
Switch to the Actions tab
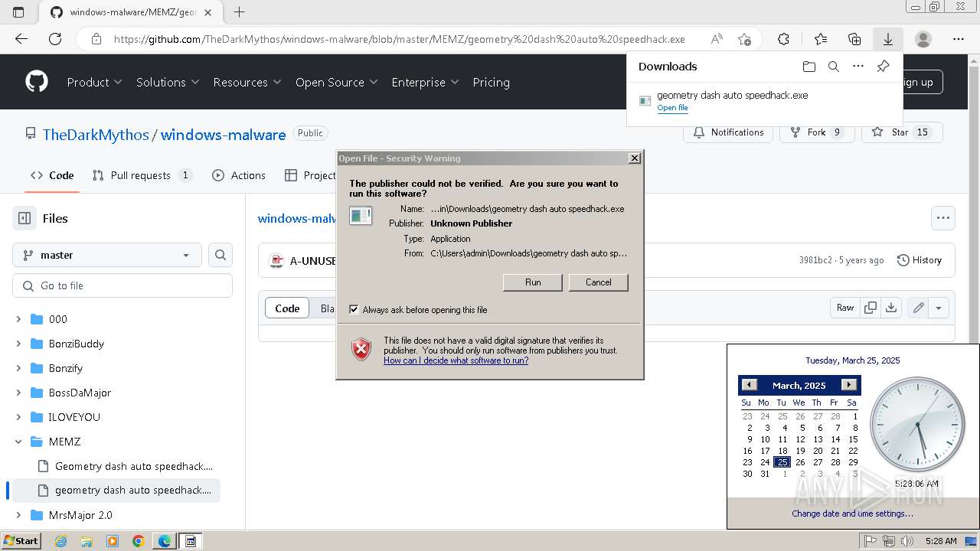(239, 175)
